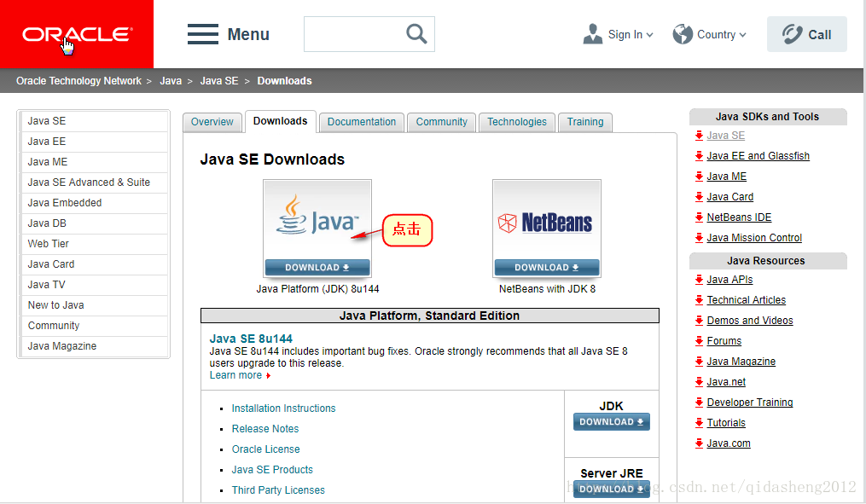Viewport: 866px width, 504px height.
Task: Click download arrow icon beside Forums
Action: 700,340
